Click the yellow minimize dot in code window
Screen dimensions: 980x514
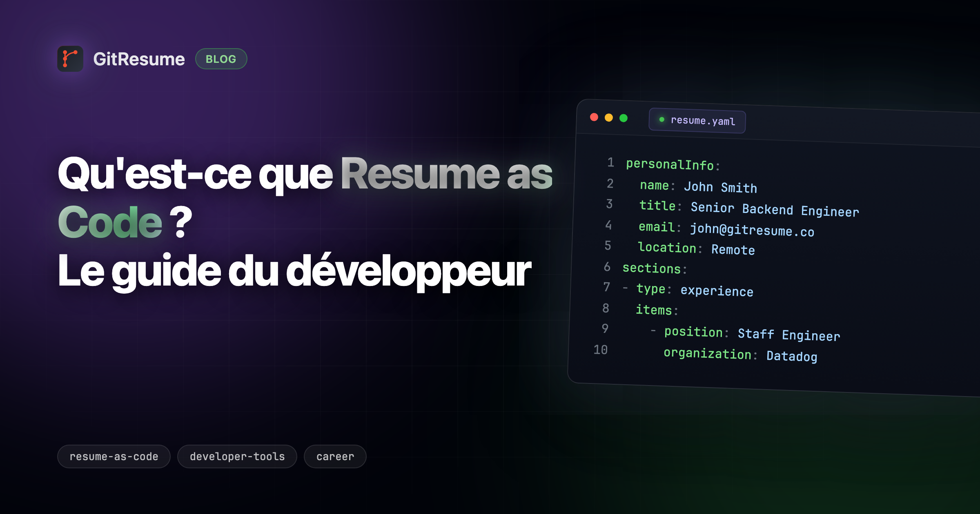(x=609, y=118)
